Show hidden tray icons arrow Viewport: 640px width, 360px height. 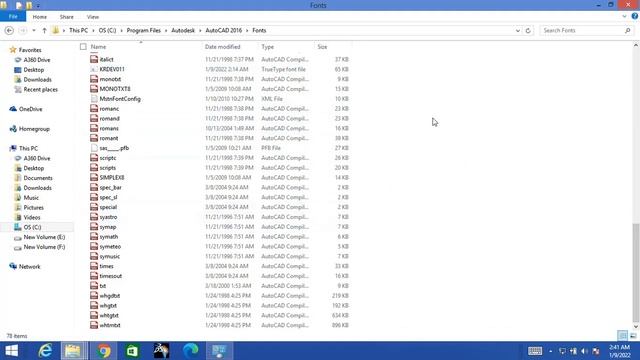point(550,351)
